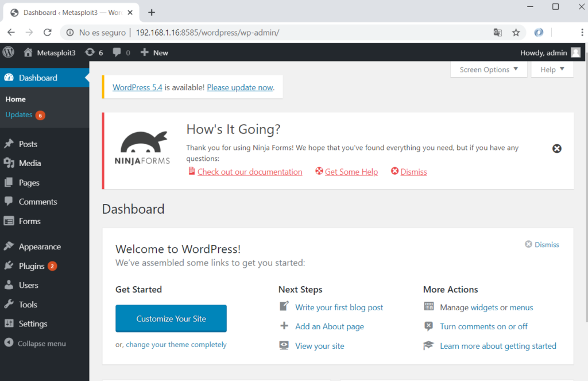The height and width of the screenshot is (381, 588).
Task: Open Check out our documentation link
Action: click(250, 172)
